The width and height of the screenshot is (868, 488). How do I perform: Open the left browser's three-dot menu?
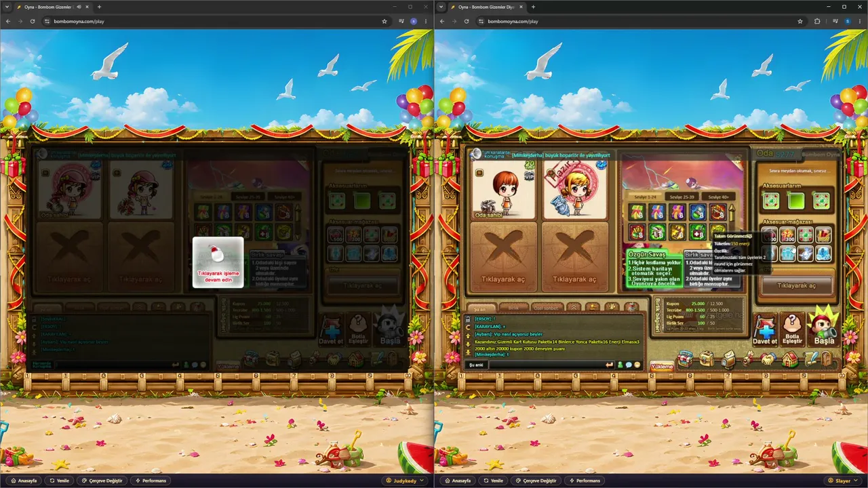click(426, 21)
